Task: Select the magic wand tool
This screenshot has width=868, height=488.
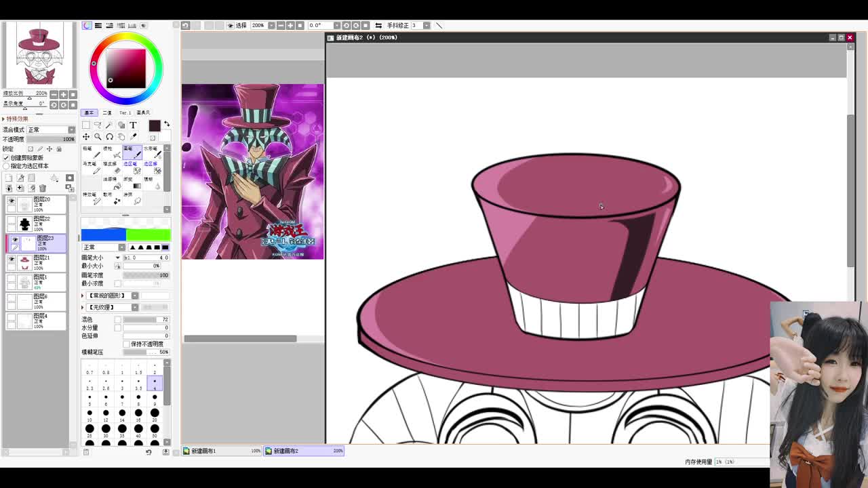Action: point(109,125)
